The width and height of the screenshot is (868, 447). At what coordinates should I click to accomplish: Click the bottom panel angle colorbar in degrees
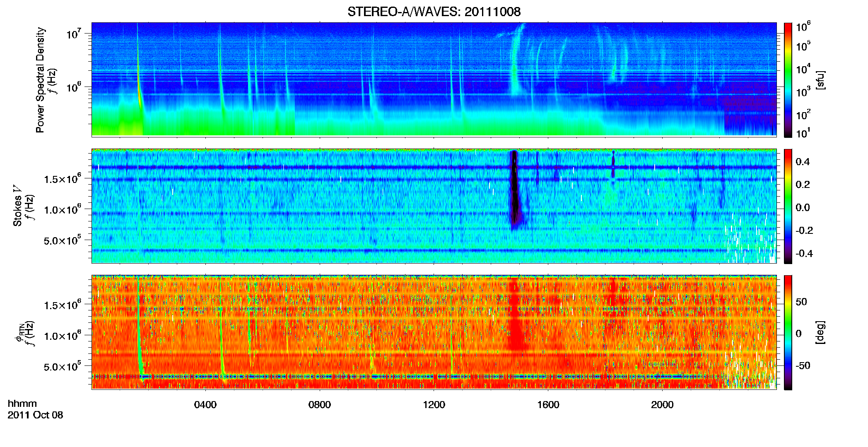788,333
